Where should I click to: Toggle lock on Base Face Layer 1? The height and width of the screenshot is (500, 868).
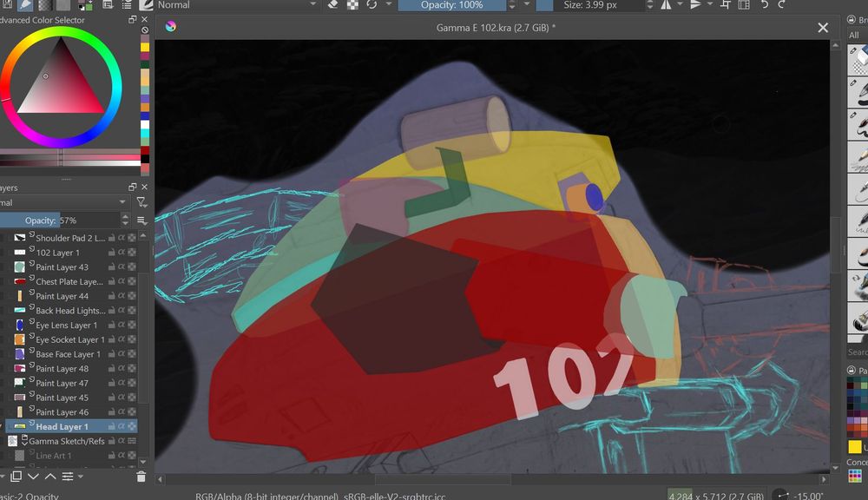click(x=111, y=354)
